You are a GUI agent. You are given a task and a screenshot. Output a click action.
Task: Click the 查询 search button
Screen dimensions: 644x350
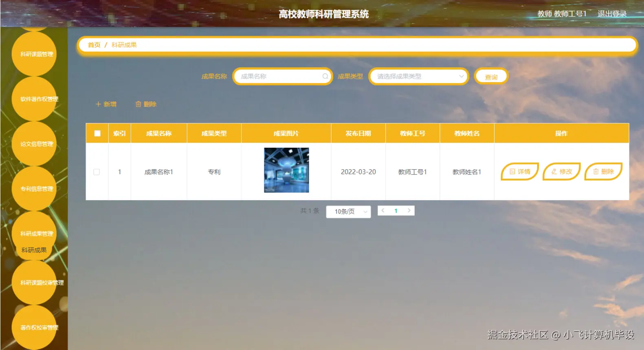click(x=491, y=77)
